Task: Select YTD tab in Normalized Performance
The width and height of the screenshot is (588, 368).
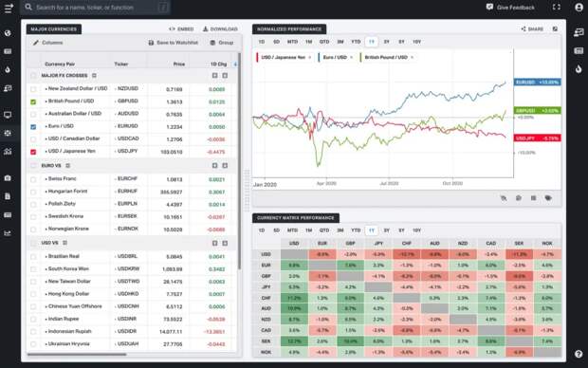Action: coord(356,42)
